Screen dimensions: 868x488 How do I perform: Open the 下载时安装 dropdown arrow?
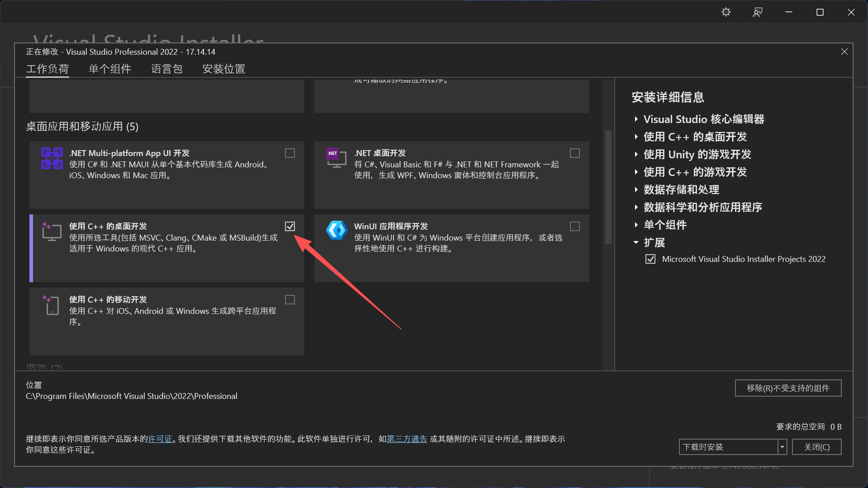coord(782,447)
